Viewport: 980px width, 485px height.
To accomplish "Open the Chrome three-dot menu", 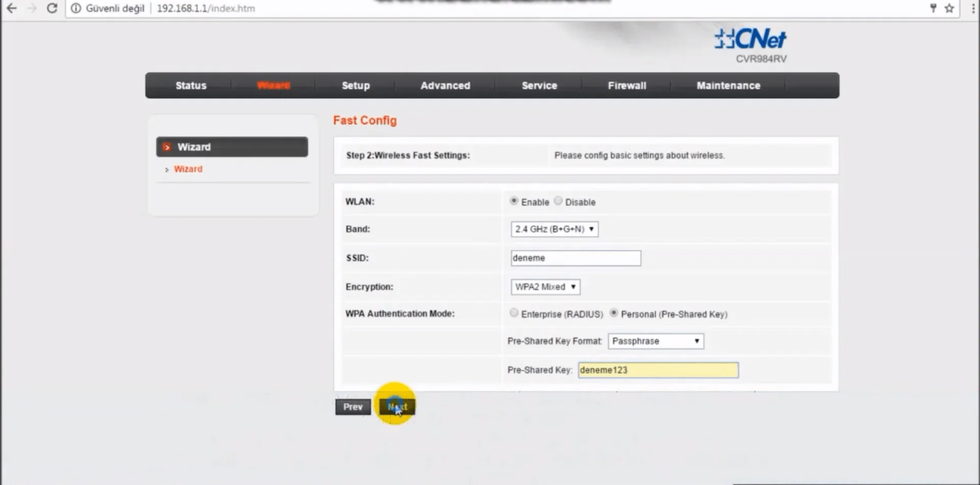I will point(973,8).
